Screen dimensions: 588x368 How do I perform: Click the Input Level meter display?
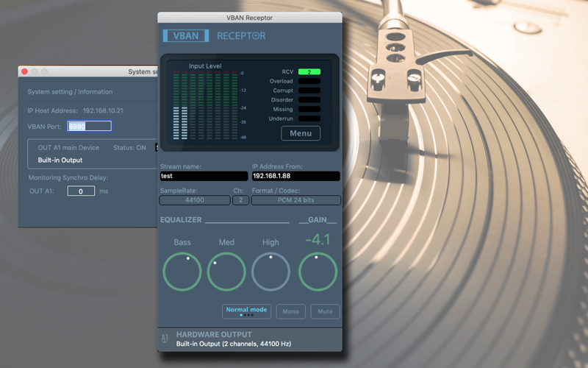click(205, 105)
